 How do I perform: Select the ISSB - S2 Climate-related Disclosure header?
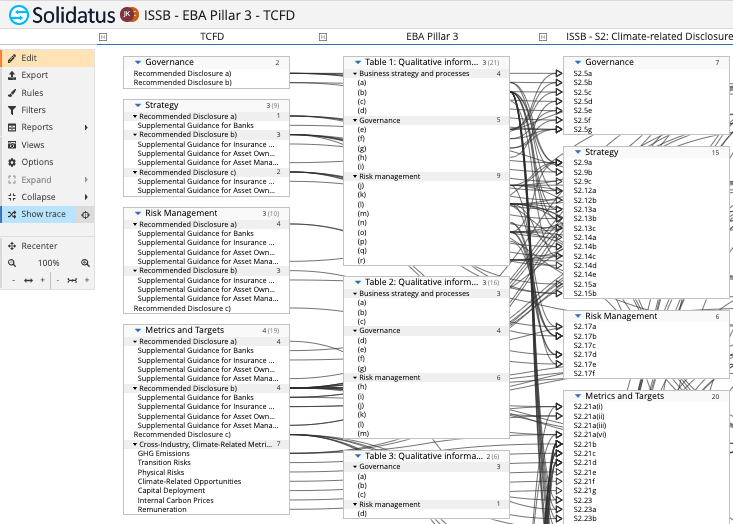[649, 36]
